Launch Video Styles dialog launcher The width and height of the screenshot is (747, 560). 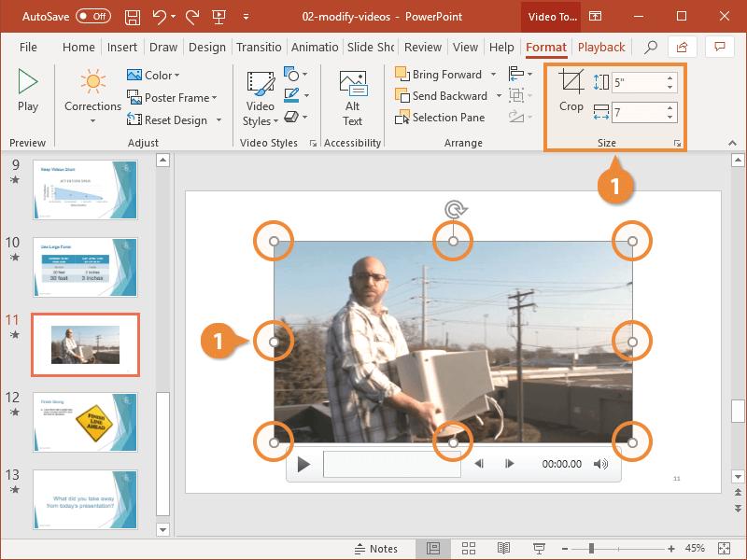coord(313,143)
